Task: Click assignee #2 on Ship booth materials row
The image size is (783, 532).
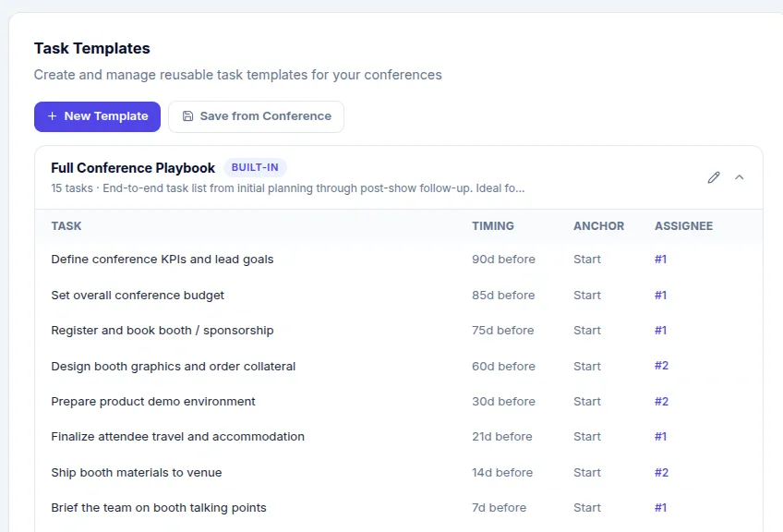Action: point(661,472)
